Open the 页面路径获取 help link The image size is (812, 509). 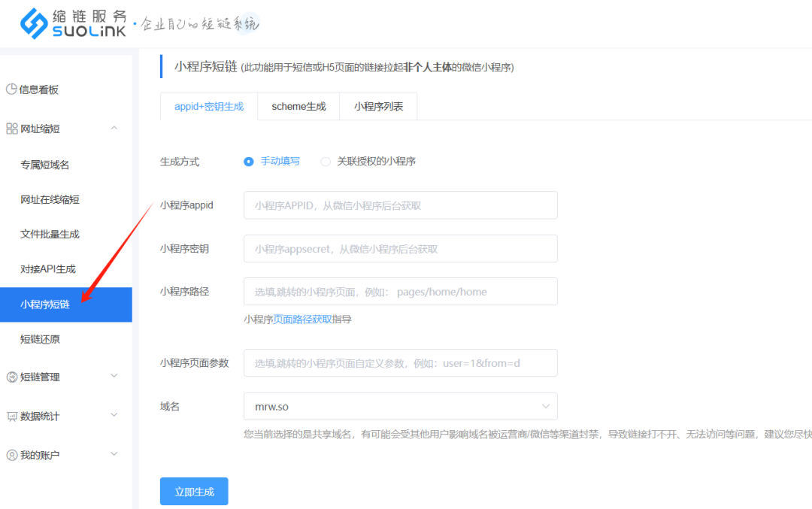click(302, 319)
